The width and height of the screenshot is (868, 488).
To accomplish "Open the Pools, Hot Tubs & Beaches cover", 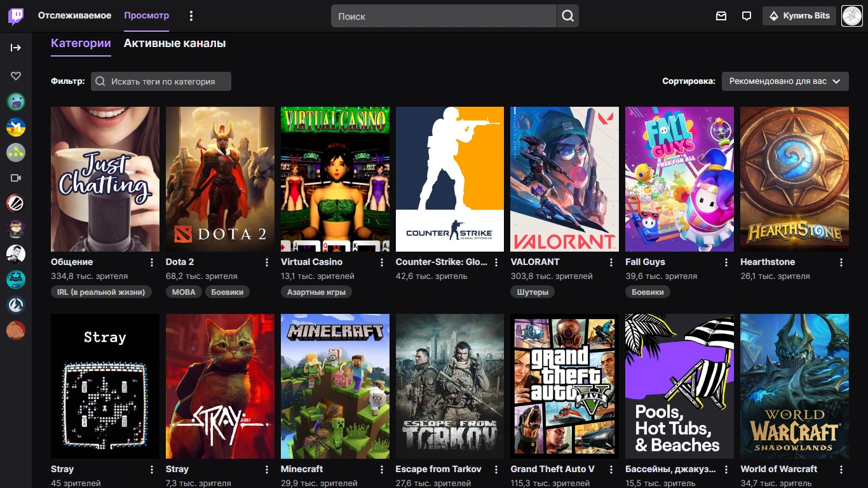I will click(679, 386).
